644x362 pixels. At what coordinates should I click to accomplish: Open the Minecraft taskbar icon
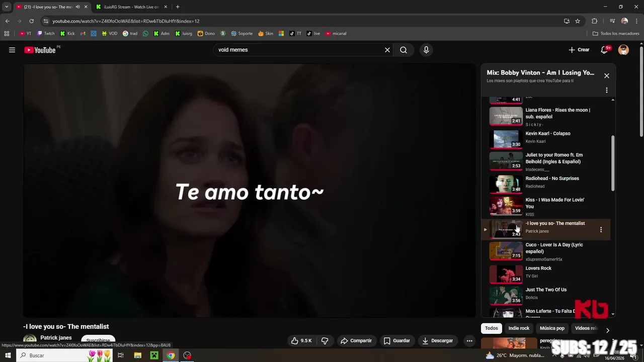tap(154, 355)
